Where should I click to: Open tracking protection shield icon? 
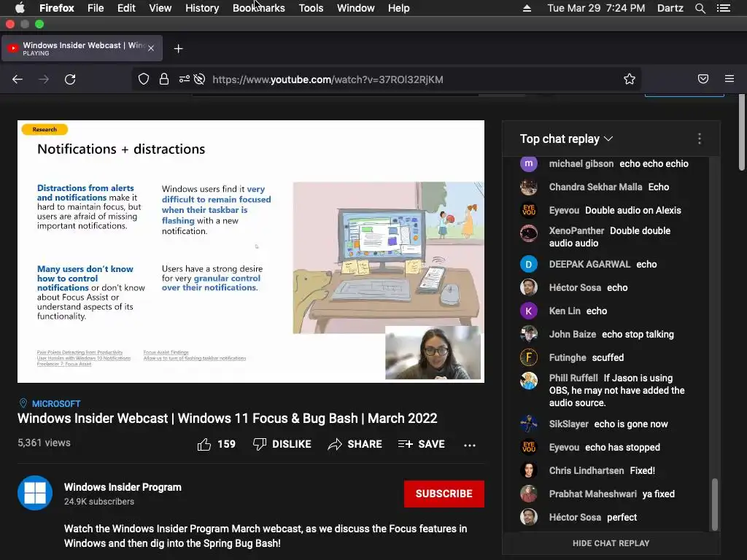coord(144,79)
